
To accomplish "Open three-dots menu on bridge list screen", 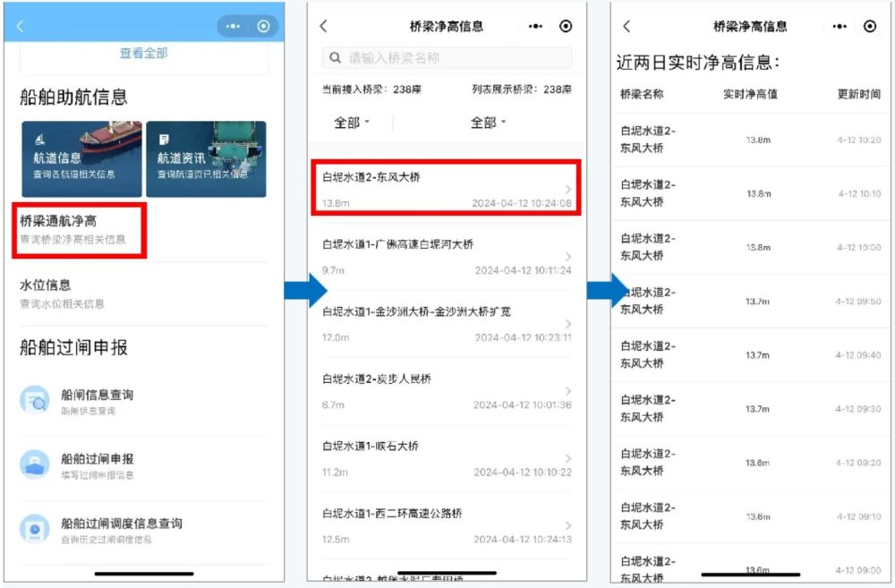I will (x=535, y=26).
